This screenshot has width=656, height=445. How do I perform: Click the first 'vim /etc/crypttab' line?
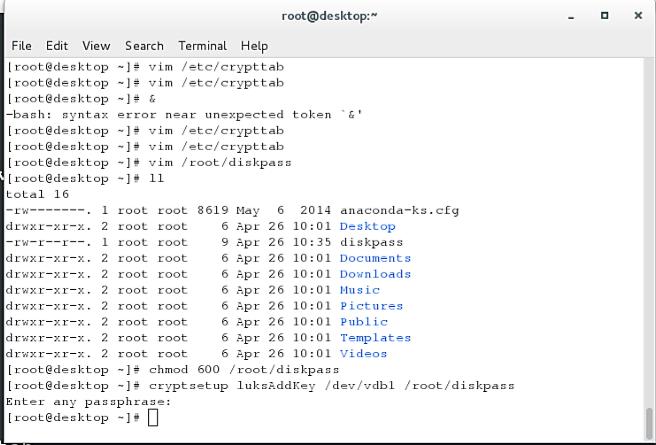click(x=146, y=67)
